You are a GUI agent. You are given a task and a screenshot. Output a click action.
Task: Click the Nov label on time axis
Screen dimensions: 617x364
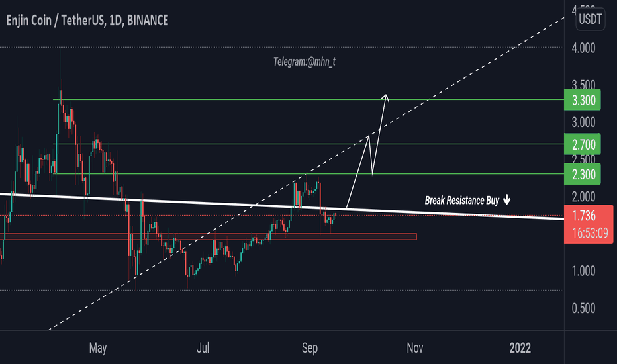(414, 348)
